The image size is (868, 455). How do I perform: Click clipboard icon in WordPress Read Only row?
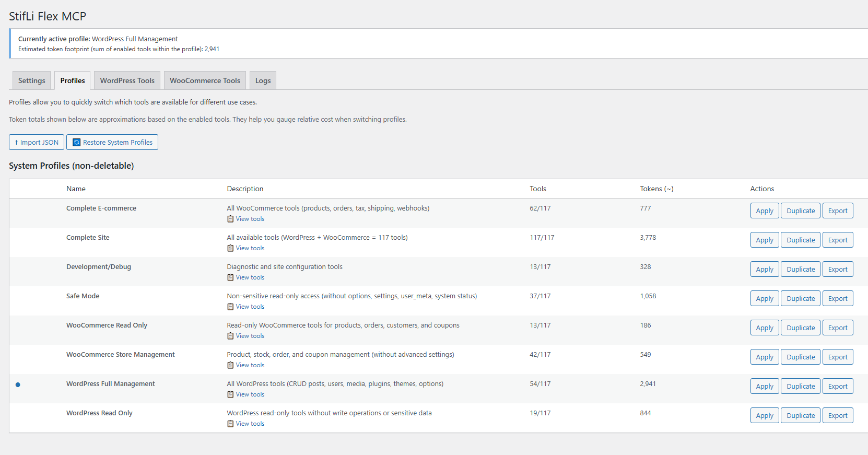(230, 424)
